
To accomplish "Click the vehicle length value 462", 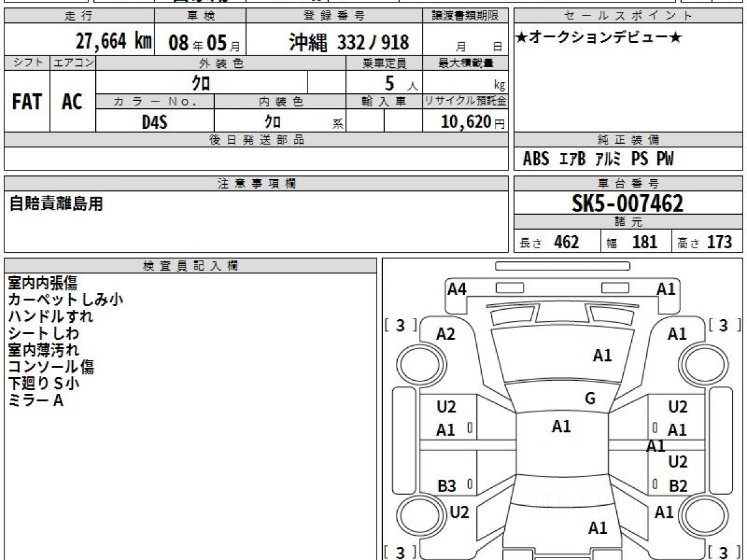I will tap(566, 242).
